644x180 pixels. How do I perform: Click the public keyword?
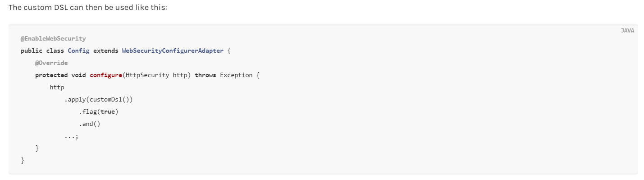tap(32, 51)
